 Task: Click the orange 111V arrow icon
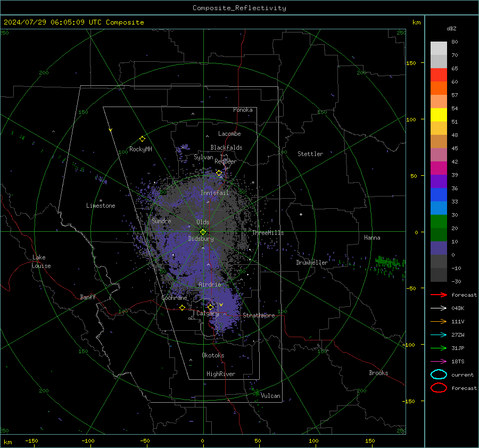[439, 321]
